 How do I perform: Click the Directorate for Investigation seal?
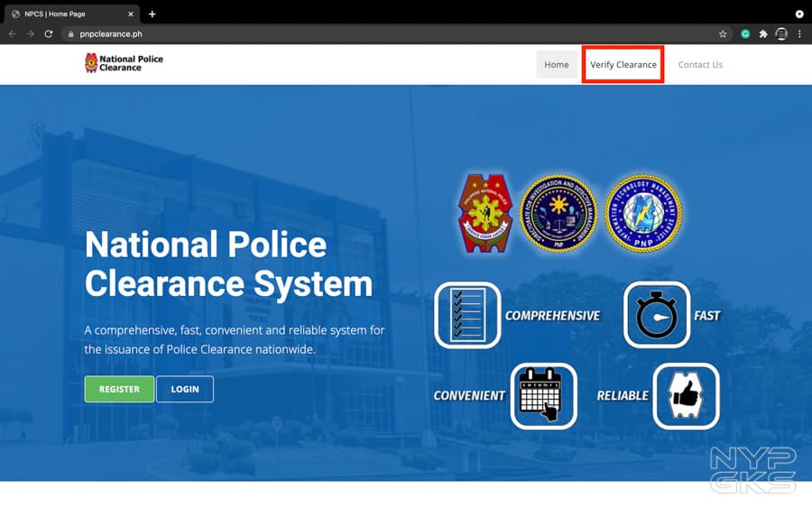[558, 212]
